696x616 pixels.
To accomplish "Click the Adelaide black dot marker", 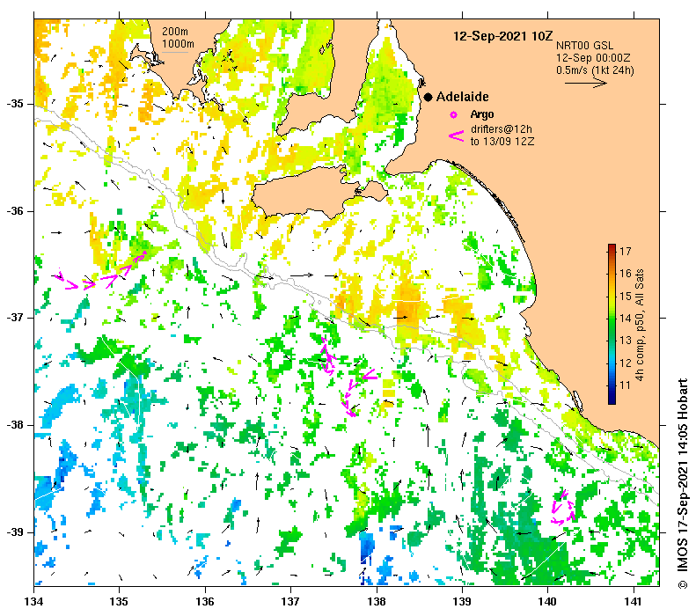I will click(x=428, y=97).
